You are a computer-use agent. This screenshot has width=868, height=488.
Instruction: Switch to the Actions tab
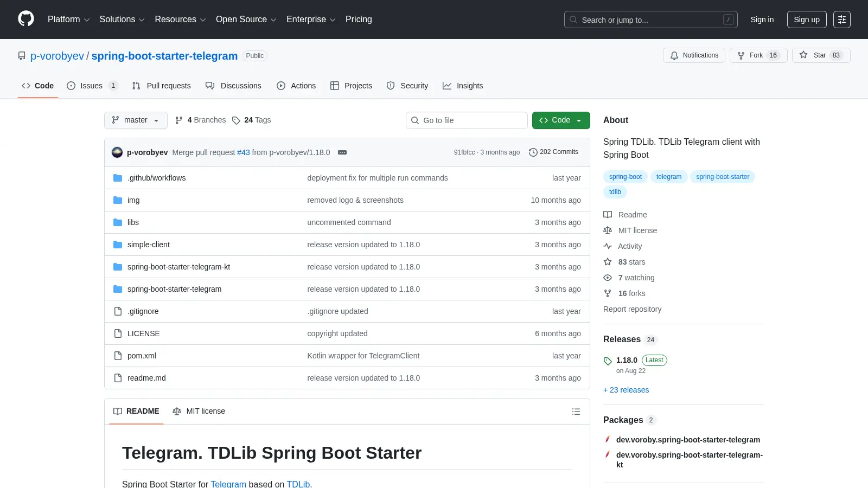296,86
